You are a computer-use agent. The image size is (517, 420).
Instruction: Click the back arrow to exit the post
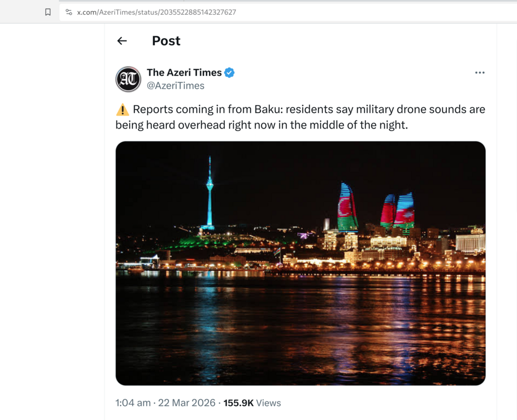coord(121,40)
